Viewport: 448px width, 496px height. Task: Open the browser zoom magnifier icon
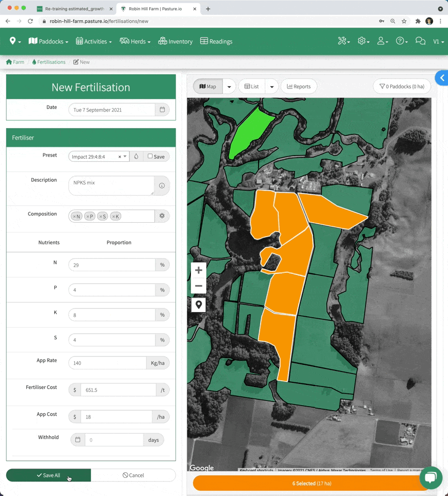coord(393,21)
